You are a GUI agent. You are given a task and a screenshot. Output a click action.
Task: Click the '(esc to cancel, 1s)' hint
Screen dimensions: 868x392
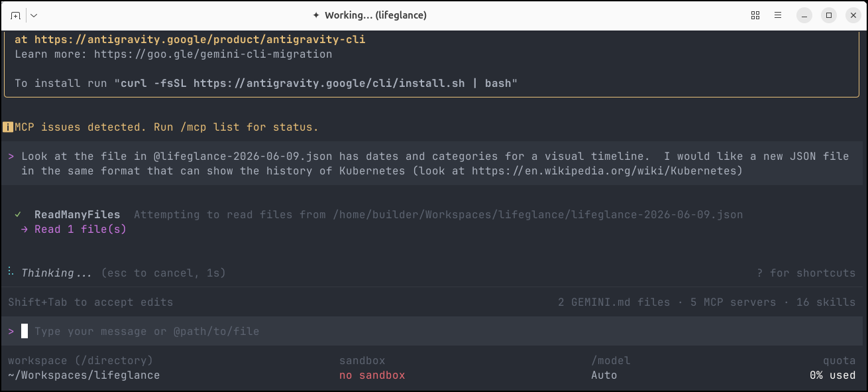coord(163,273)
